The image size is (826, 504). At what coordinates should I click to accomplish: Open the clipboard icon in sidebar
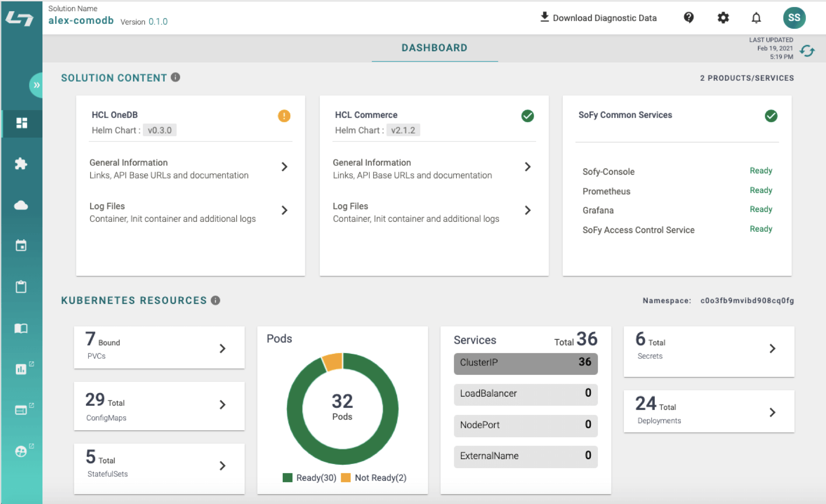click(x=21, y=287)
